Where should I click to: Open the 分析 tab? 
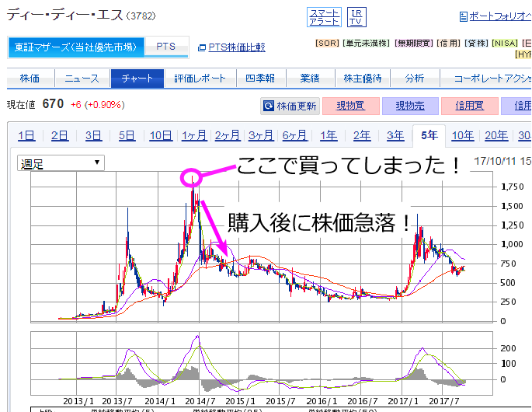pos(415,79)
